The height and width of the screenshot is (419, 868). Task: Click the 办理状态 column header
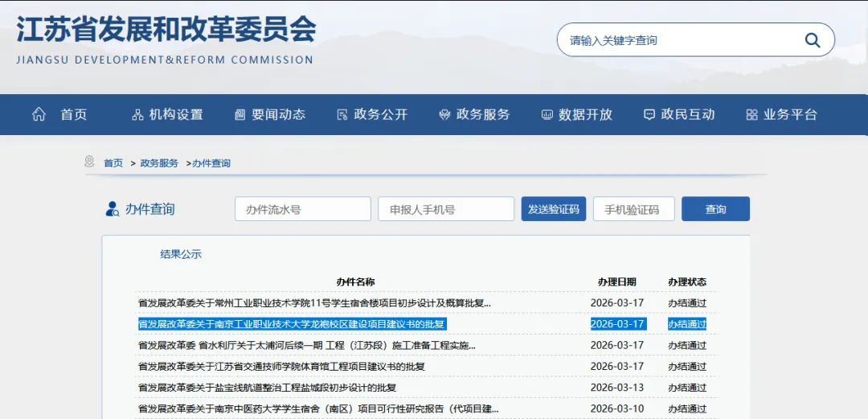coord(687,282)
